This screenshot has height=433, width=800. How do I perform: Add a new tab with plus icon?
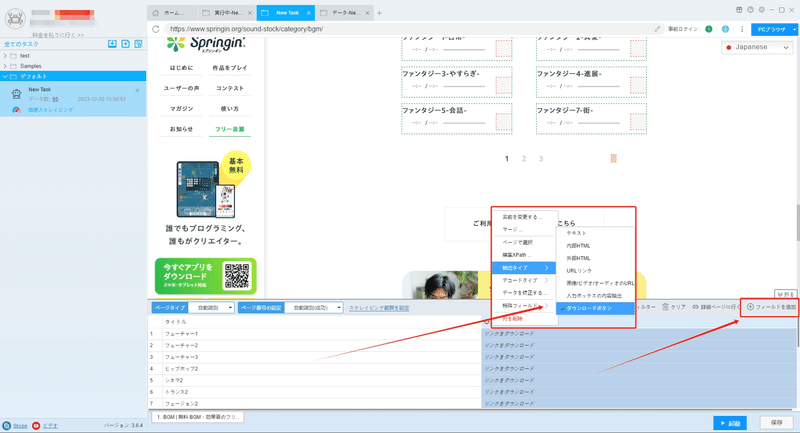point(379,13)
